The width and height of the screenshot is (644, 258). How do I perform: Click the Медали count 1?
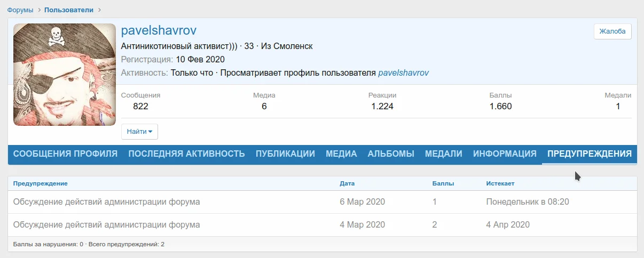[x=618, y=106]
